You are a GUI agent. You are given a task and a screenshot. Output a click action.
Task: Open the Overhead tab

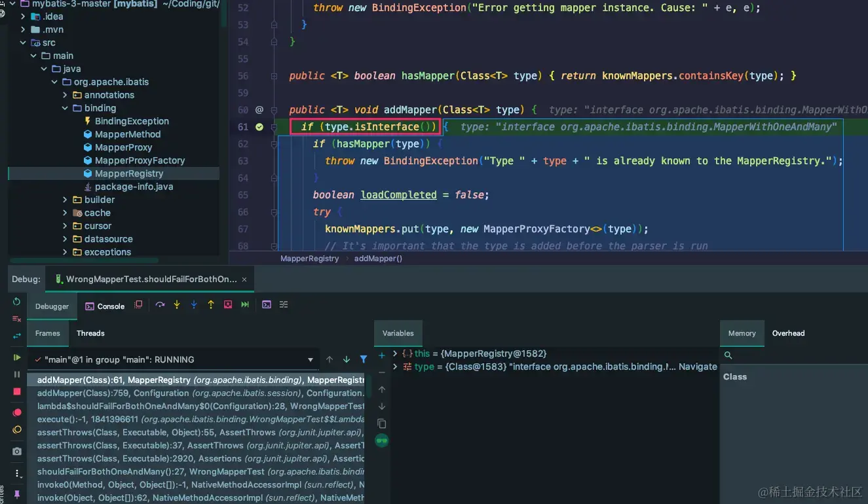coord(788,333)
